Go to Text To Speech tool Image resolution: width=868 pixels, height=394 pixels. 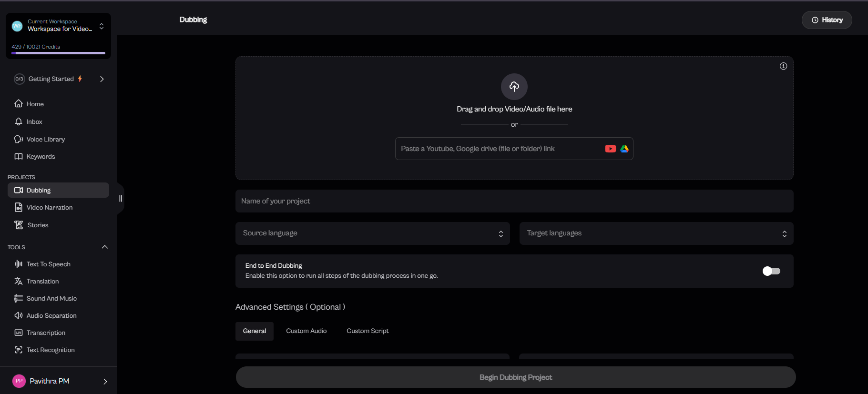pyautogui.click(x=48, y=264)
